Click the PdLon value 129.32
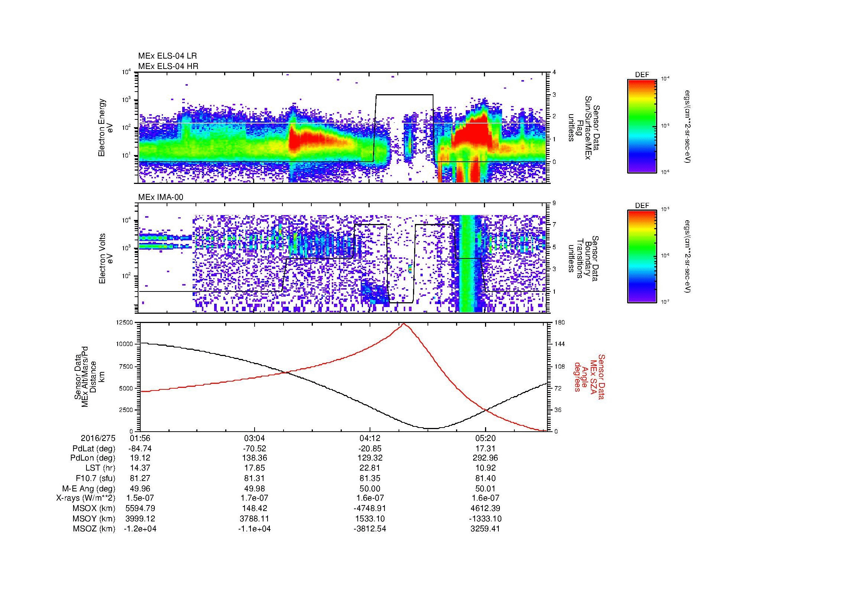The height and width of the screenshot is (613, 868). tap(370, 458)
